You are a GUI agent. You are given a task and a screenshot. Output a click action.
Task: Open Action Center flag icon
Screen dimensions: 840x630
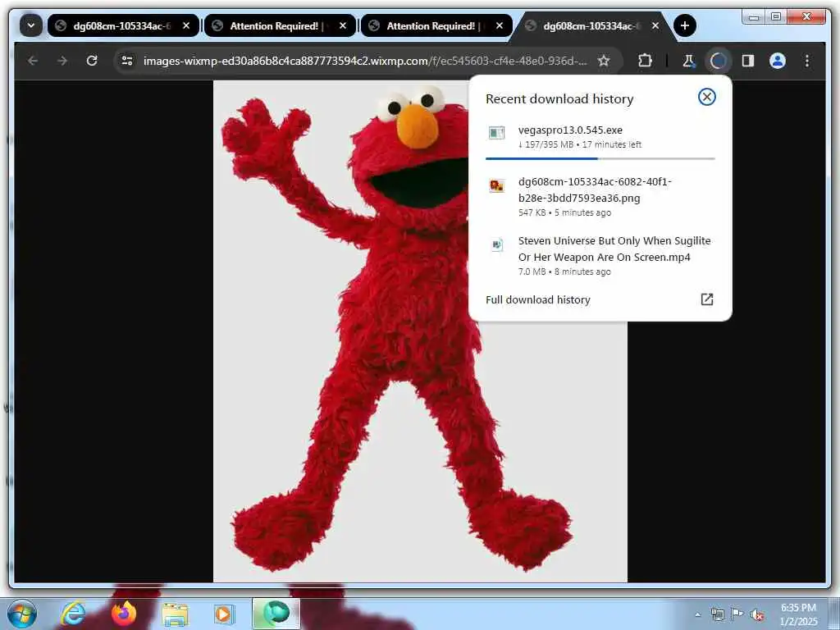[737, 614]
